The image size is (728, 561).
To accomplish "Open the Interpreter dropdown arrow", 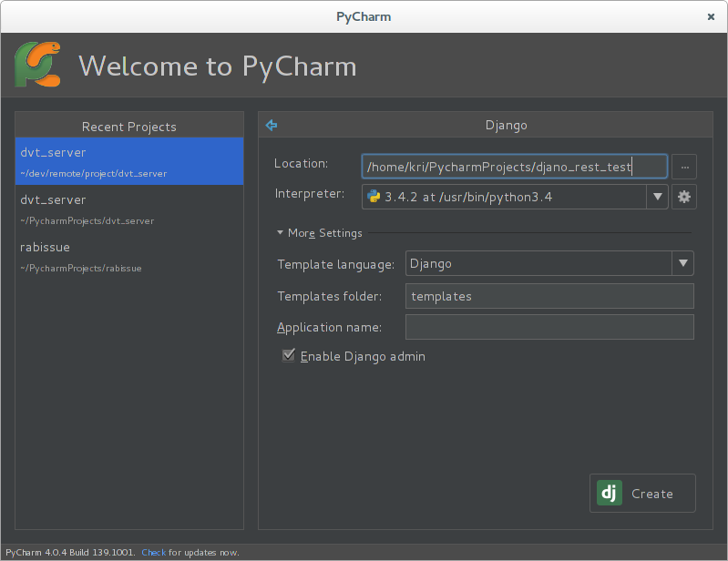I will click(x=658, y=197).
